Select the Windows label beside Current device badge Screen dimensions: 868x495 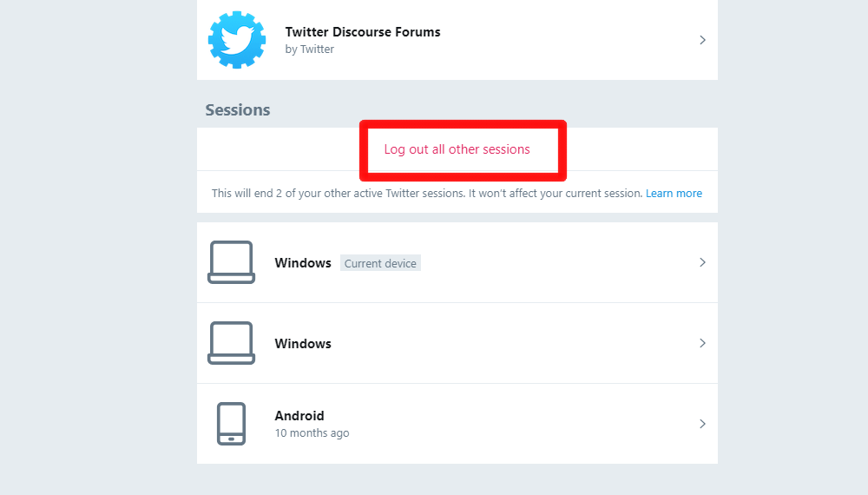303,263
